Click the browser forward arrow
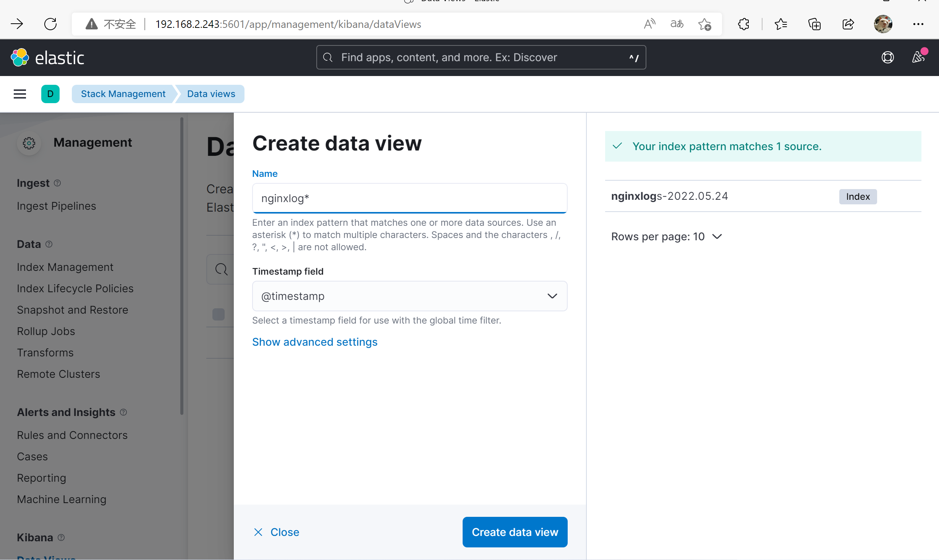 pyautogui.click(x=17, y=24)
